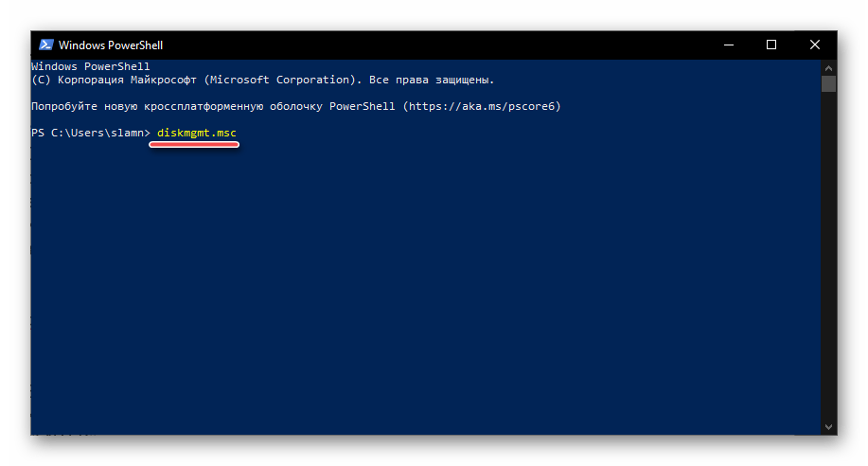The image size is (868, 466).
Task: Click the word "PowerShell" before the URL
Action: coord(363,107)
